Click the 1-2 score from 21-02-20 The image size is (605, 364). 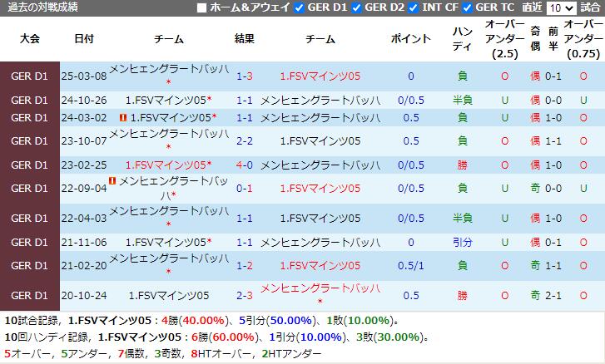245,265
